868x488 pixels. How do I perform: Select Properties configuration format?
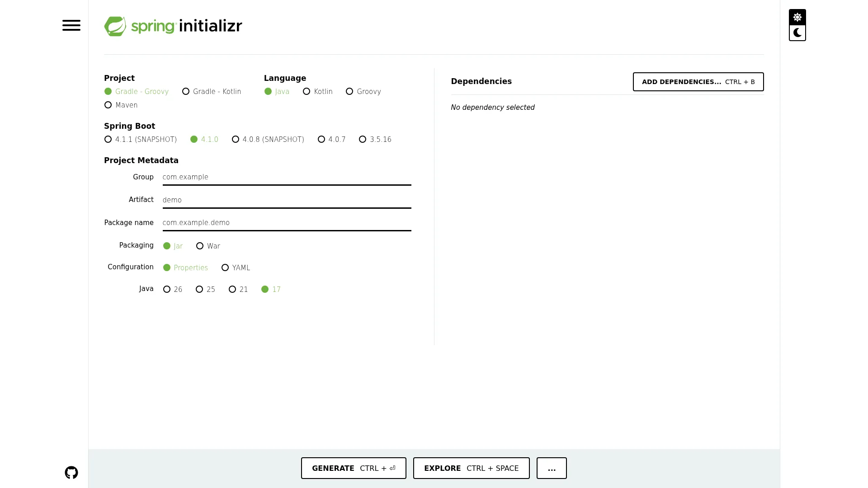coord(185,267)
